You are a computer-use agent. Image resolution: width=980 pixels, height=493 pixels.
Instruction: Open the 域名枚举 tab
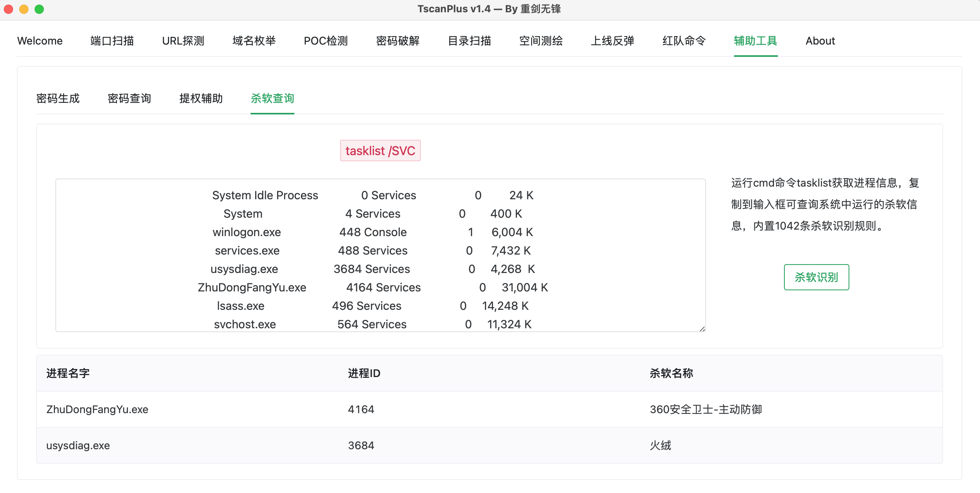click(254, 41)
